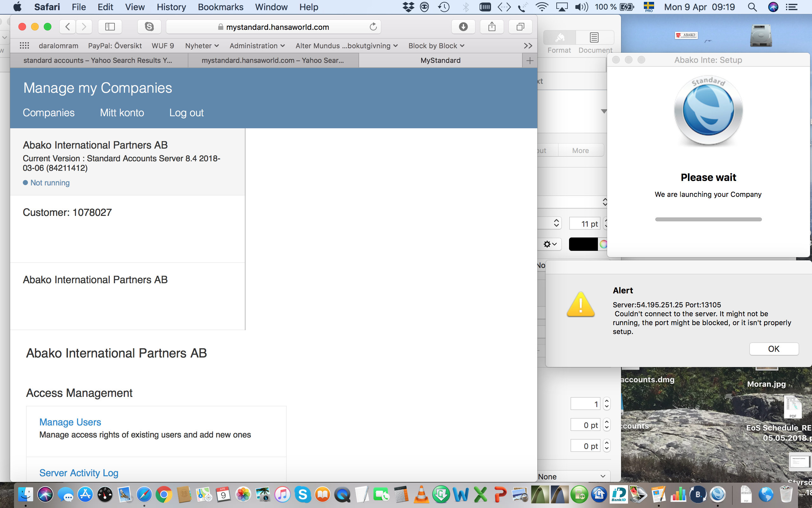The image size is (812, 508).
Task: Show Safari's sidebar
Action: tap(110, 27)
